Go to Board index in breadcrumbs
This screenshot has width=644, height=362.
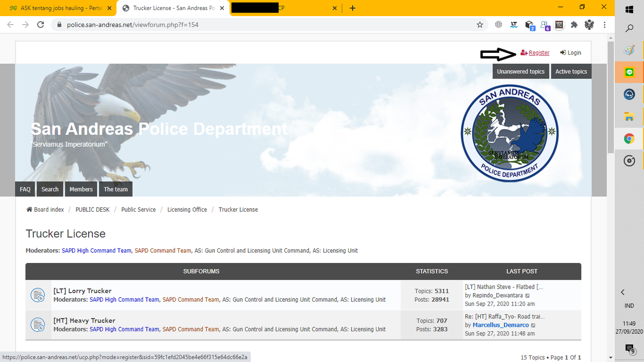(x=45, y=210)
